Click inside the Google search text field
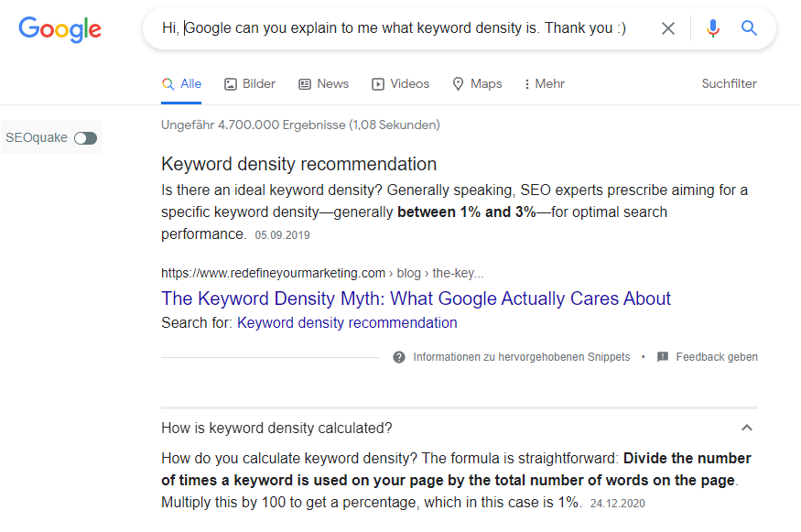The height and width of the screenshot is (532, 801). 394,28
